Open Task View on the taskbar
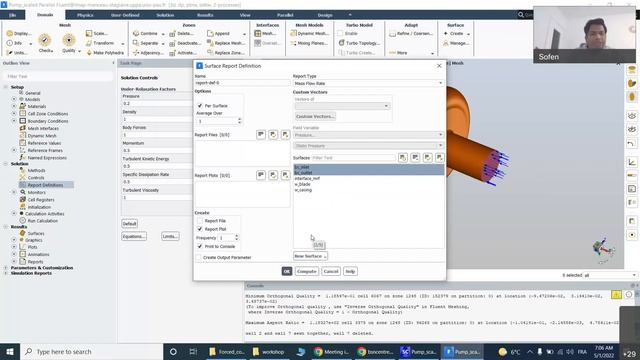This screenshot has width=640, height=360. click(193, 351)
